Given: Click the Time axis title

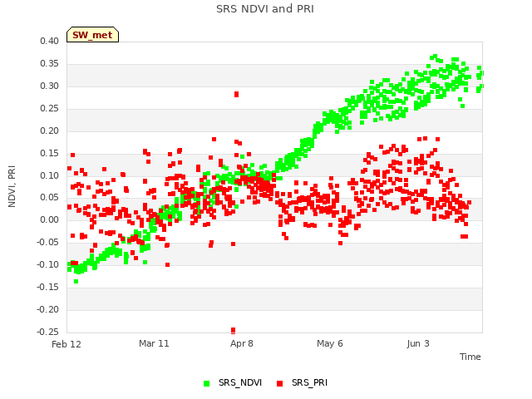Looking at the screenshot, I should pos(470,357).
